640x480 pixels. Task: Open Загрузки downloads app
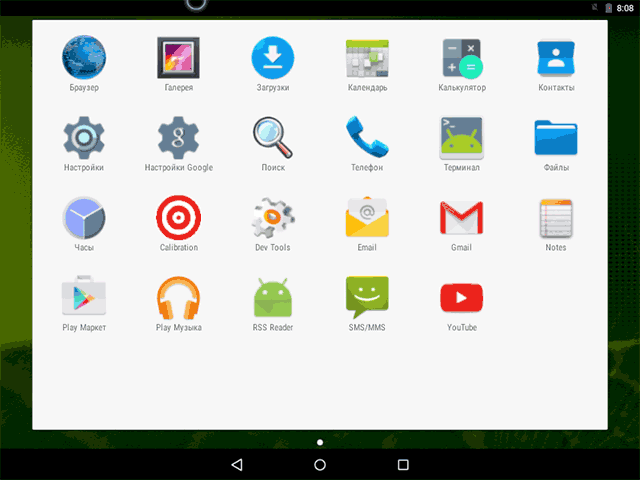click(272, 58)
